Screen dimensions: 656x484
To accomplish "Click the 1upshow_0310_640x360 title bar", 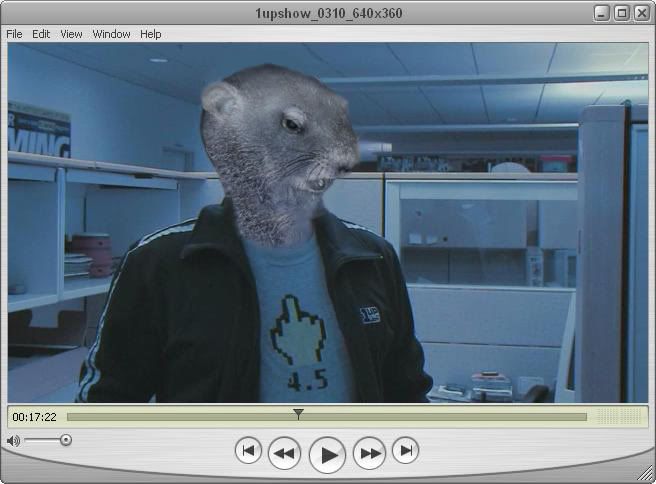I will 328,13.
